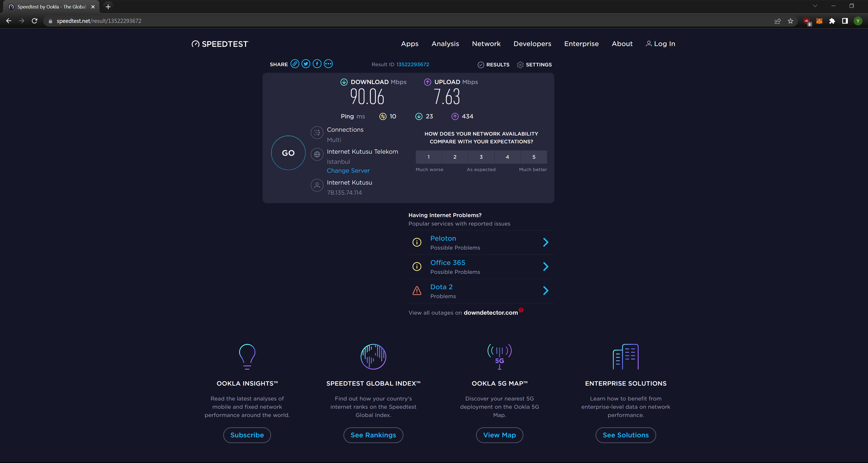The width and height of the screenshot is (868, 463).
Task: Open Result ID 13522293672 link
Action: click(x=412, y=64)
